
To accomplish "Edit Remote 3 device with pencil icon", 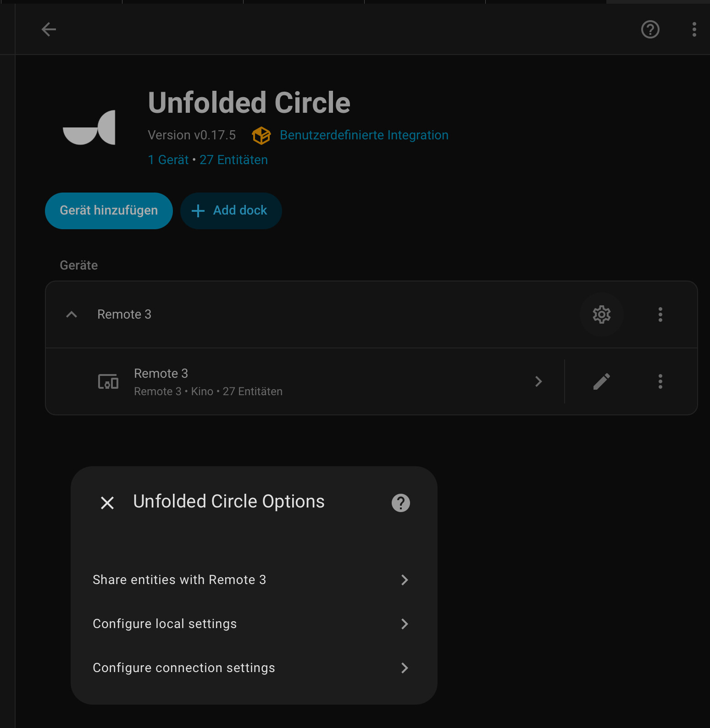I will pyautogui.click(x=601, y=381).
